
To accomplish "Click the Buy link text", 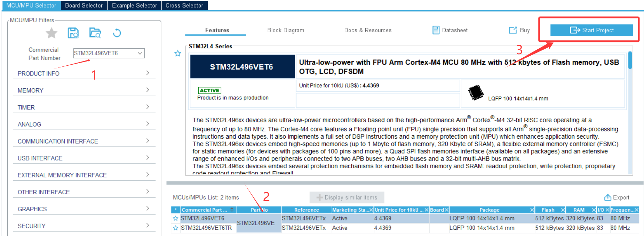I will click(x=525, y=30).
